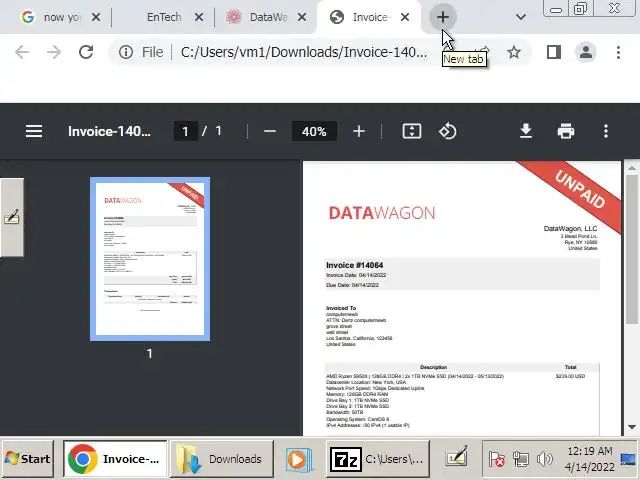Click the taskbar clock showing 12:19 AM

(x=589, y=459)
